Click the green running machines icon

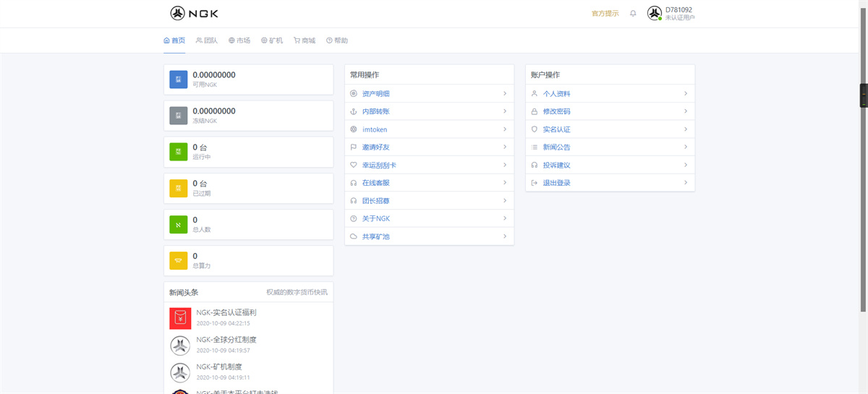179,152
